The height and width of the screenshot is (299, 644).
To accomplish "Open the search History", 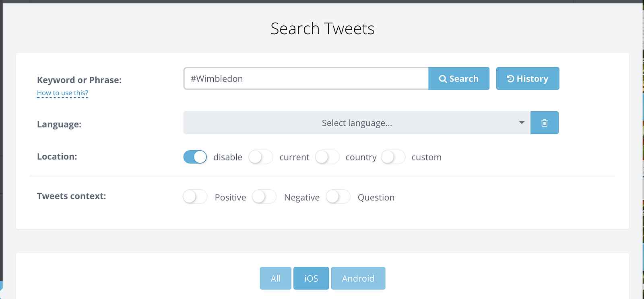I will point(527,79).
